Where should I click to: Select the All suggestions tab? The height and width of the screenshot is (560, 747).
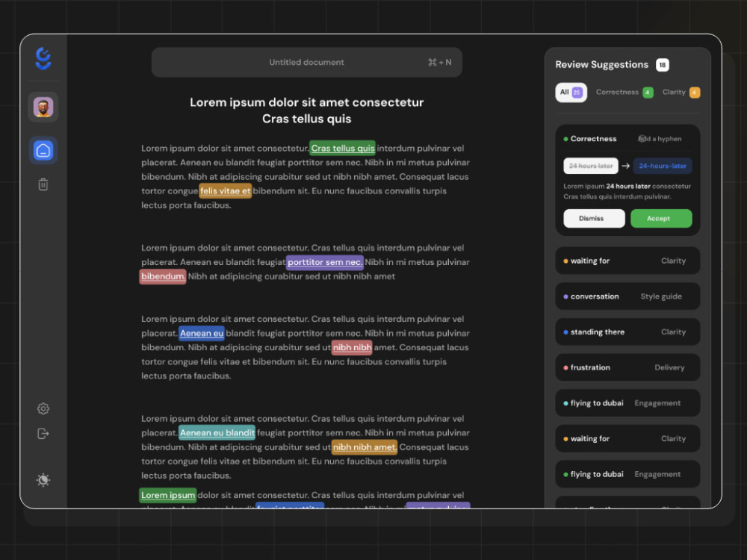(x=571, y=93)
